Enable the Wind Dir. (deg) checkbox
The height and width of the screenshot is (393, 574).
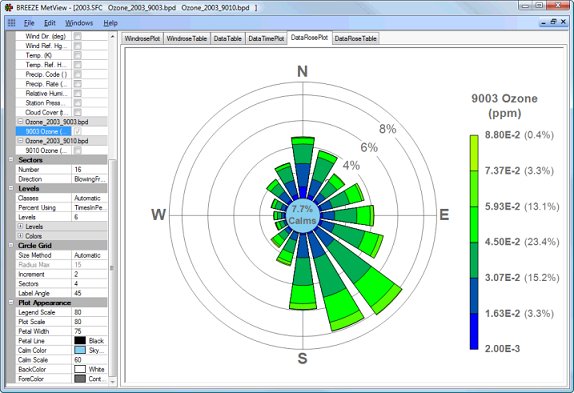(x=78, y=36)
